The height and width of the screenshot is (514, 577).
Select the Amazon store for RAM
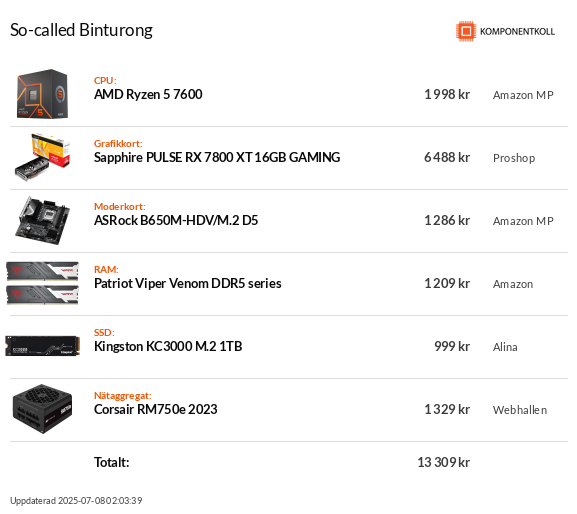pos(513,284)
